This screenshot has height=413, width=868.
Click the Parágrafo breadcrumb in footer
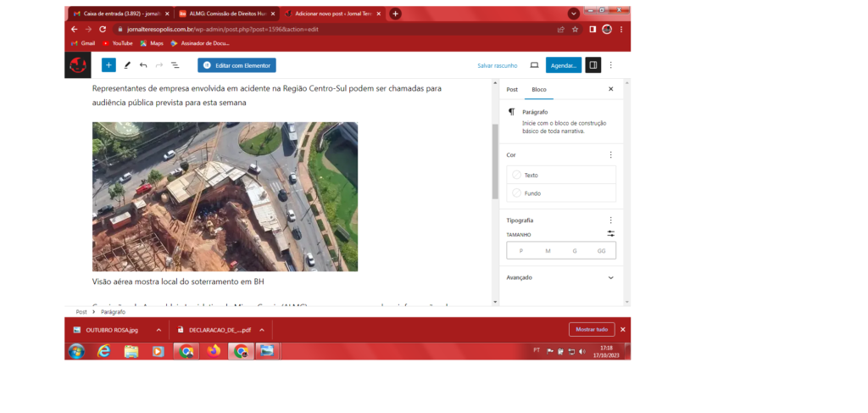point(113,312)
